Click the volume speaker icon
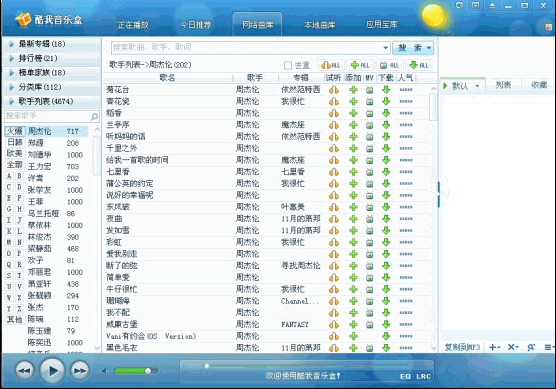Image resolution: width=556 pixels, height=389 pixels. 105,371
